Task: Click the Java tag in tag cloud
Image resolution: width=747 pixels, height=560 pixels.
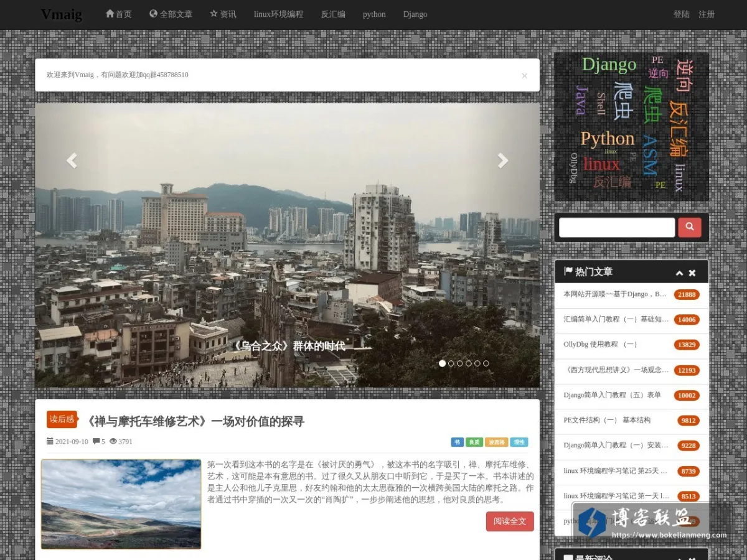Action: point(581,100)
